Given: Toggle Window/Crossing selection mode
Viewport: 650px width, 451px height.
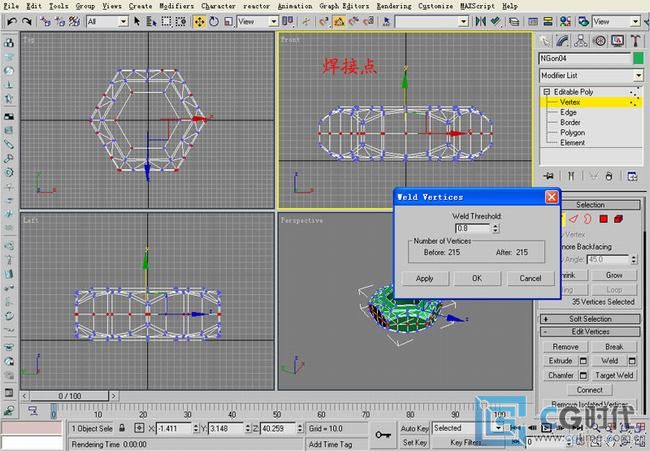Looking at the screenshot, I should click(x=181, y=21).
